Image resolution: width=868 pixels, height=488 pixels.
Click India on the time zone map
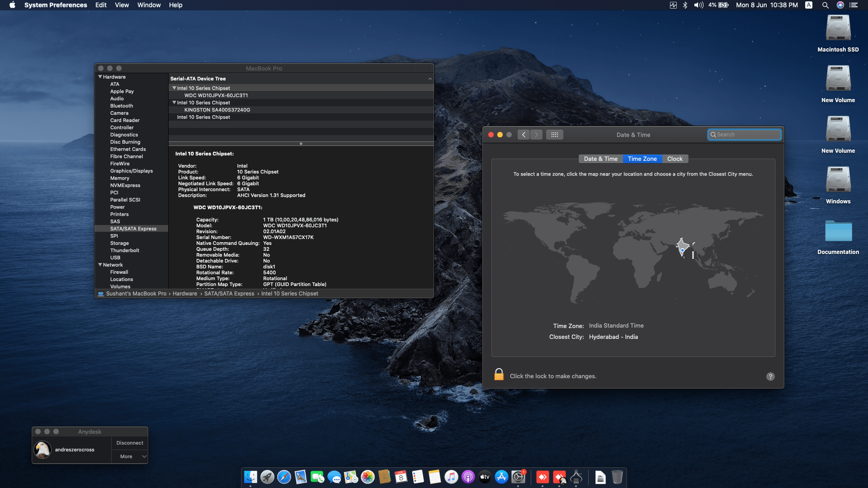(x=682, y=248)
